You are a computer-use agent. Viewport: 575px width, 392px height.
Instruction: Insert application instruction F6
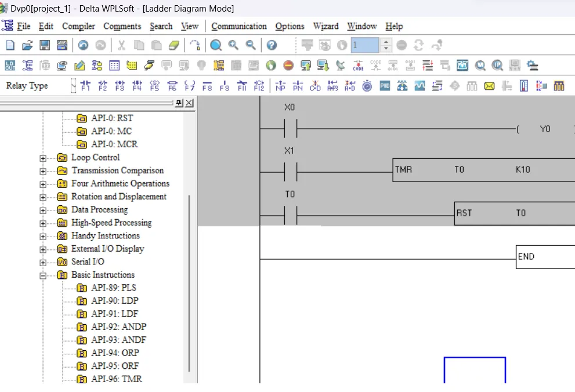[x=172, y=86]
